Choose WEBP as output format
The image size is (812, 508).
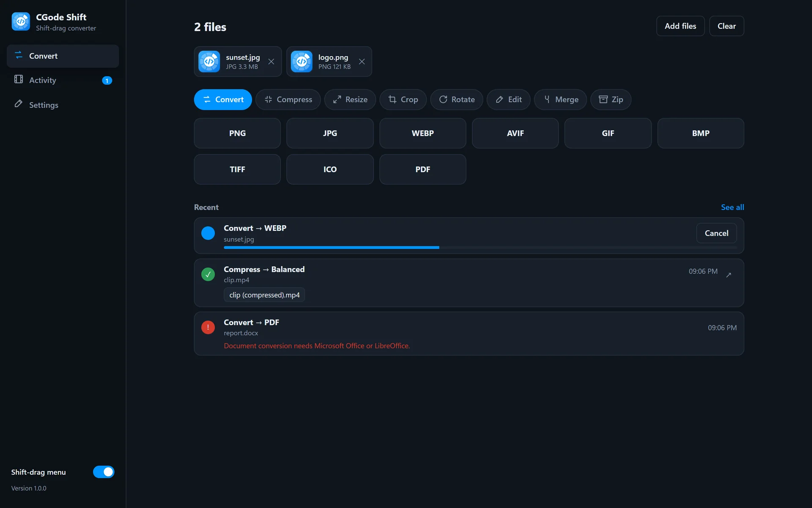[x=422, y=133]
